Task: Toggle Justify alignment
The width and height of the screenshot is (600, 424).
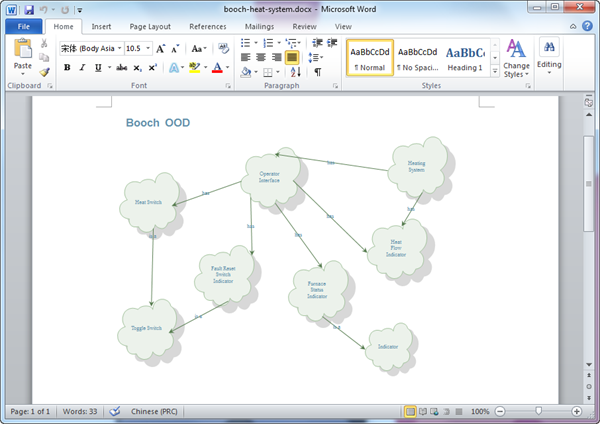Action: coord(292,57)
